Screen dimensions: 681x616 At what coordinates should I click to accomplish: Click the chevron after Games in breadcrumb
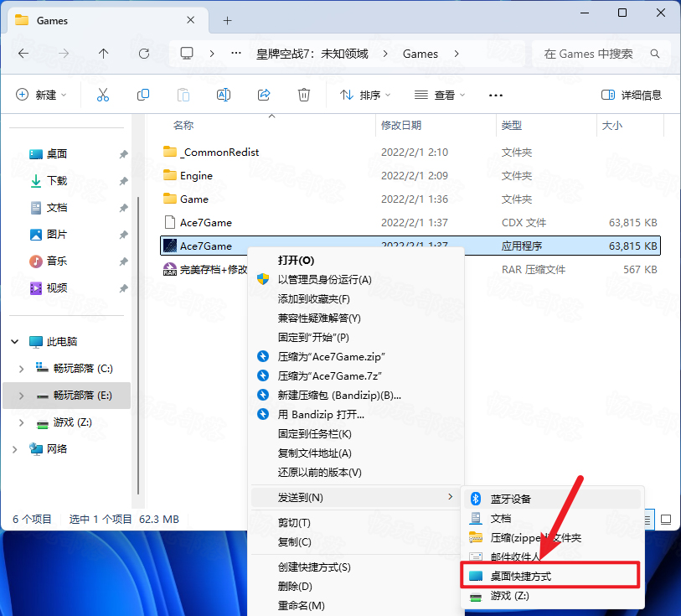click(456, 54)
